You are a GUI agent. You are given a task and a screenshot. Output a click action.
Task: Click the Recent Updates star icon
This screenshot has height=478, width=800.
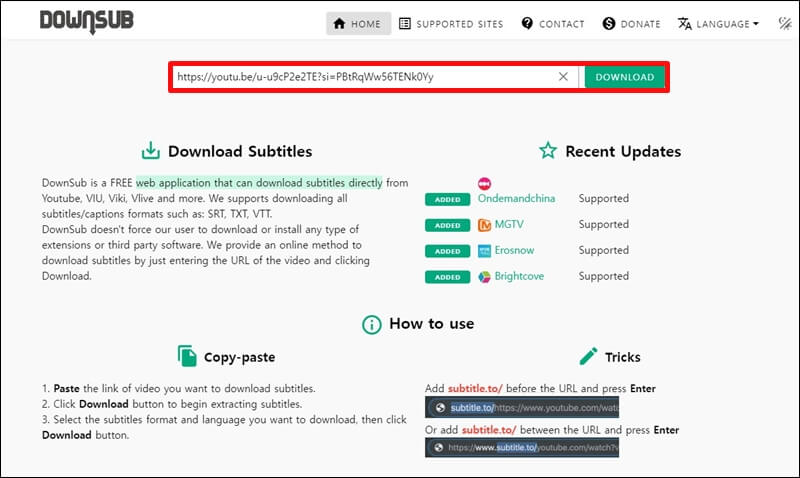pos(548,150)
